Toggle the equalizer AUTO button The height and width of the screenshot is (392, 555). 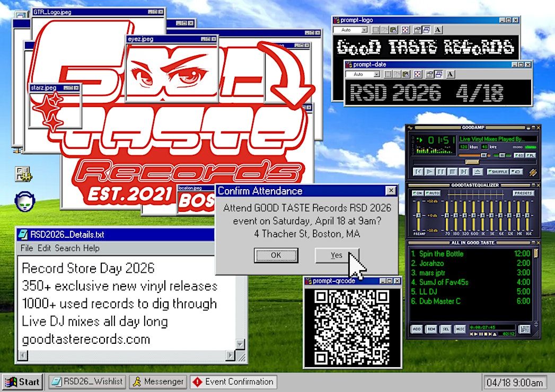[x=433, y=193]
